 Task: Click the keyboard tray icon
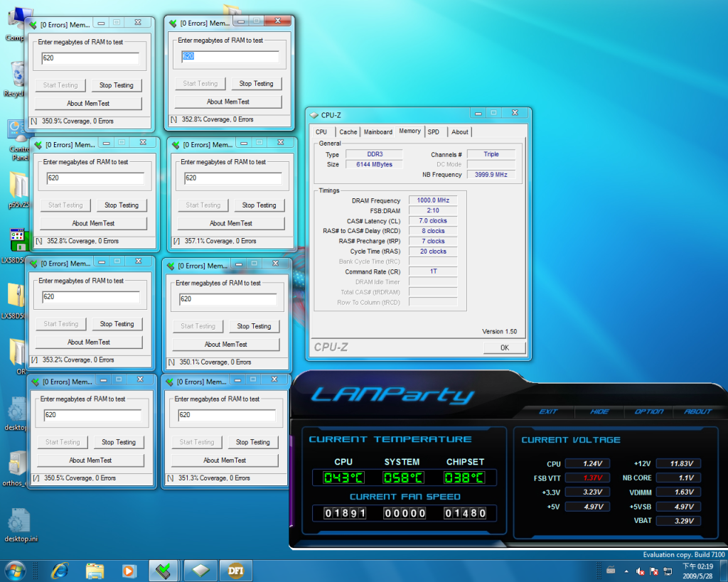tap(611, 570)
